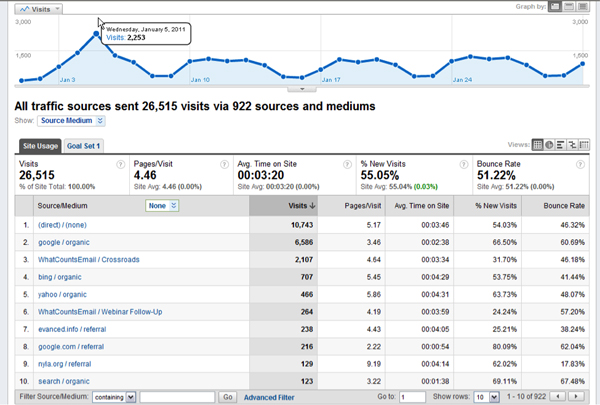Select the Site Usage tab
This screenshot has width=600, height=405.
[x=40, y=146]
